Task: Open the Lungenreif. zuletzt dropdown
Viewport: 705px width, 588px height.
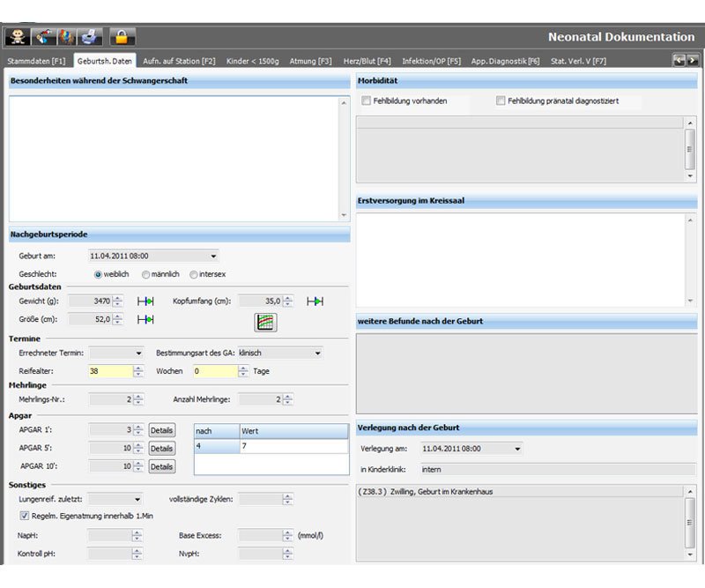Action: pyautogui.click(x=137, y=499)
